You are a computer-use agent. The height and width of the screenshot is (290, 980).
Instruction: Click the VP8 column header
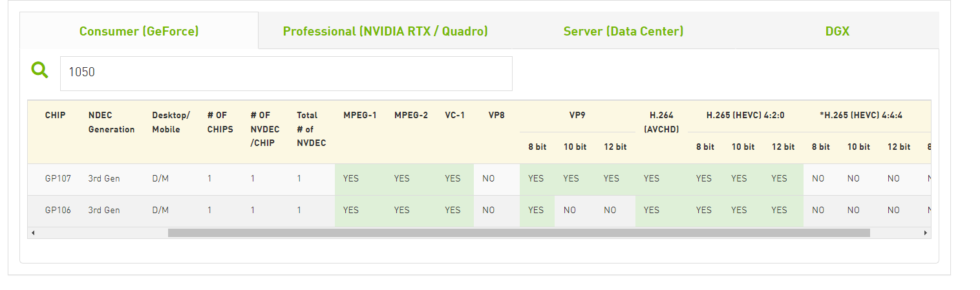(x=496, y=116)
